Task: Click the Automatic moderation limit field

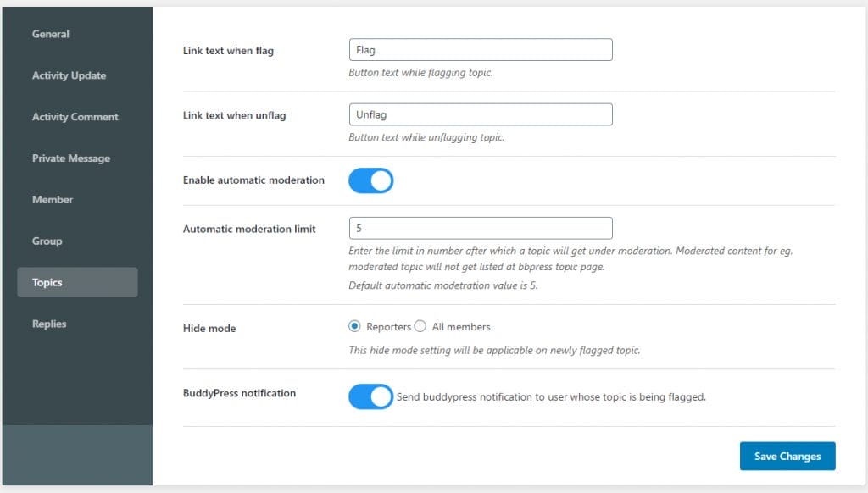Action: pos(481,229)
